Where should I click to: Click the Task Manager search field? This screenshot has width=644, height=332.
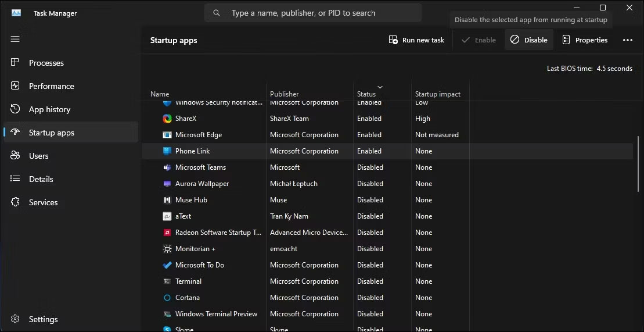[x=312, y=13]
